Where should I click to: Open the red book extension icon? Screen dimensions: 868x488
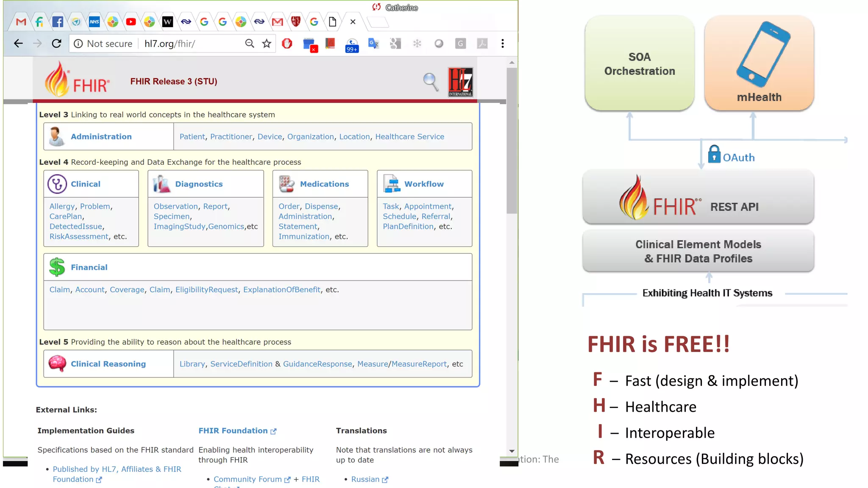point(330,43)
